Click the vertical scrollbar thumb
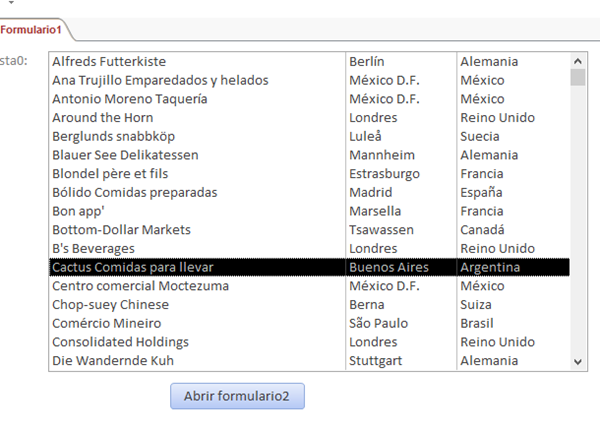 click(x=577, y=78)
